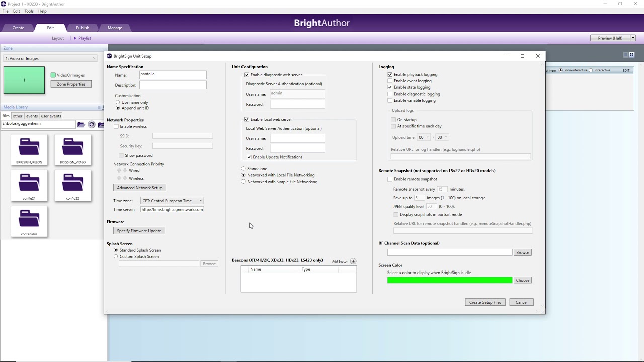Switch to the Publish tab
This screenshot has height=362, width=644.
[83, 28]
